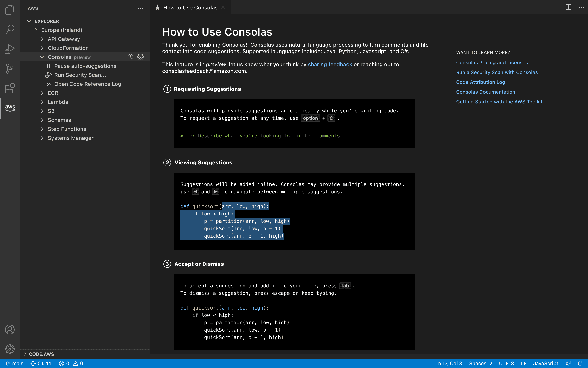
Task: Open the feedback icon in status bar
Action: (x=568, y=363)
